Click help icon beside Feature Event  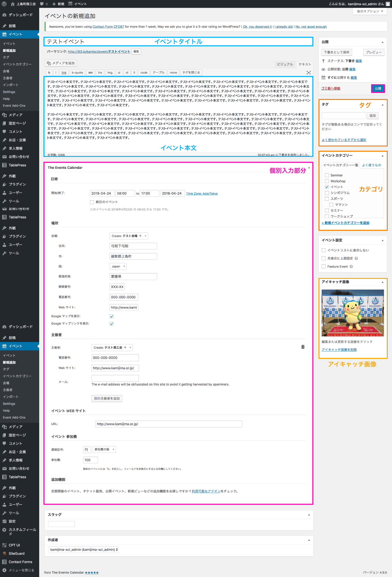click(x=351, y=267)
